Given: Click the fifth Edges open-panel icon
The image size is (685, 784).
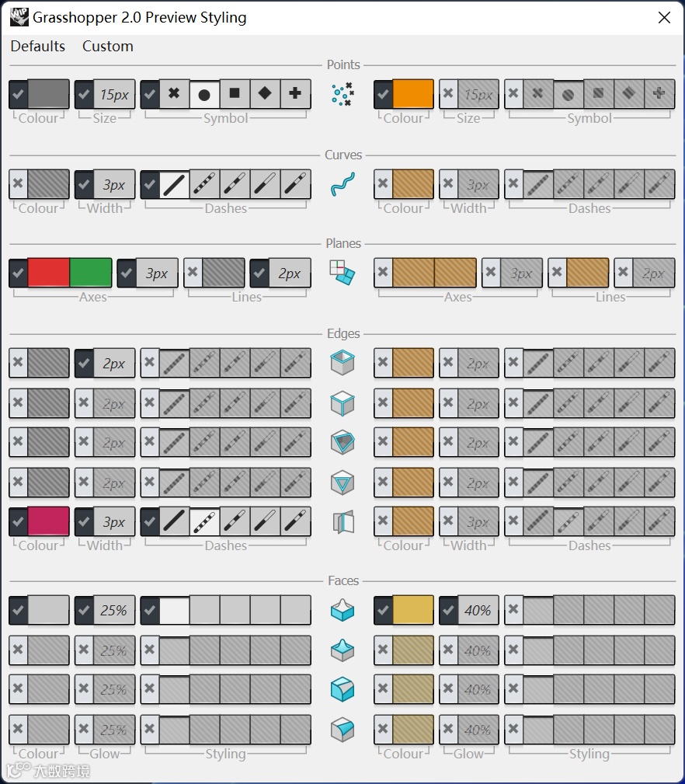Looking at the screenshot, I should 343,521.
